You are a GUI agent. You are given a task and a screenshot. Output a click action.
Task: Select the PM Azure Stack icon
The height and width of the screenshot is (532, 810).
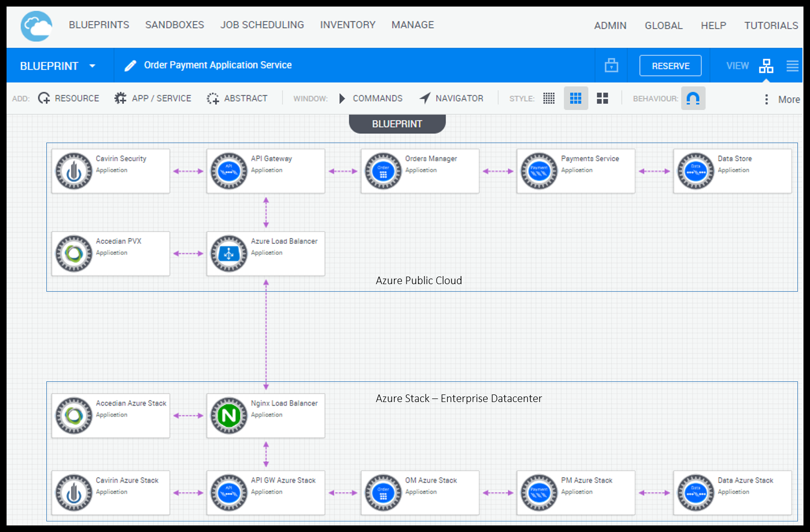539,493
